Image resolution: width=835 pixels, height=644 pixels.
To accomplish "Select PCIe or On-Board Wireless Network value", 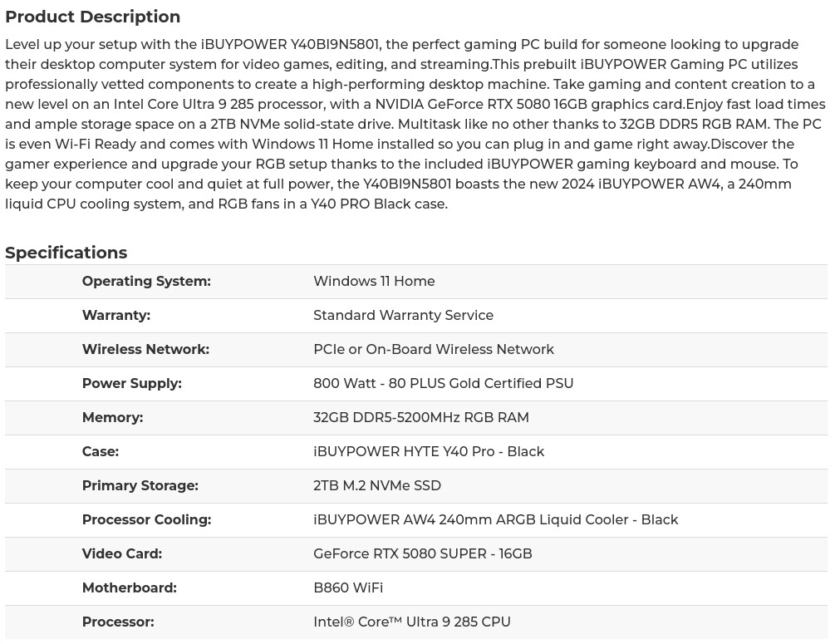I will (433, 350).
